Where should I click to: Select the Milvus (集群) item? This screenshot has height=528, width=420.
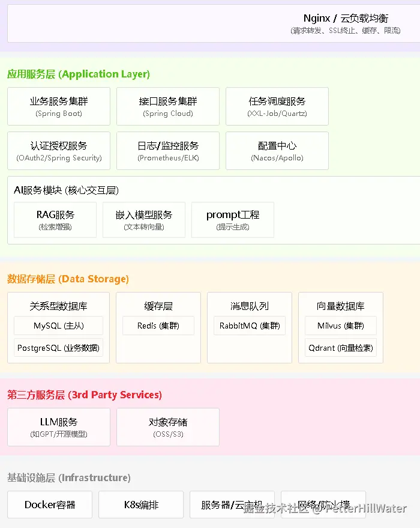coord(341,326)
